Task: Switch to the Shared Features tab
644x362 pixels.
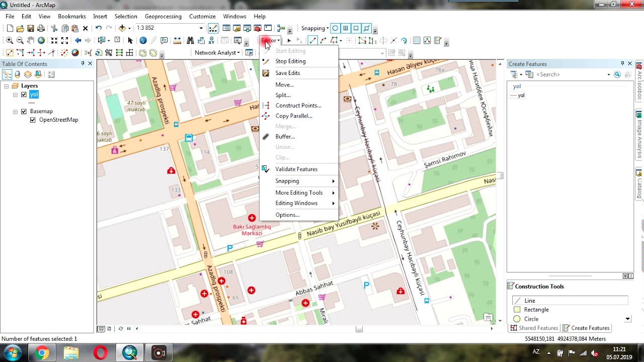Action: coord(534,328)
